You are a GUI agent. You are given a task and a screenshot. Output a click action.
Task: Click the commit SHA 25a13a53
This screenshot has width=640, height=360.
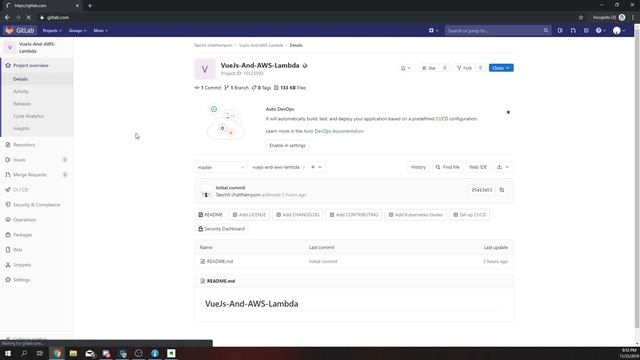click(x=482, y=190)
